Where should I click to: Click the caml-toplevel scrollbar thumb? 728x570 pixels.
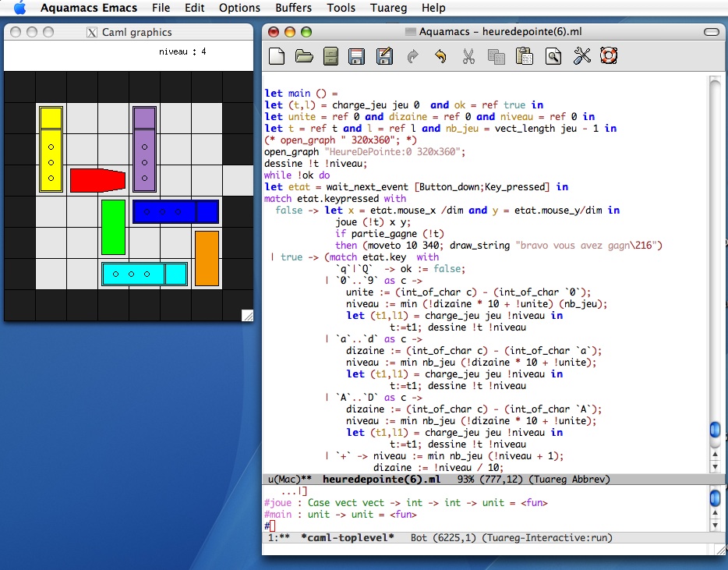coord(715,497)
